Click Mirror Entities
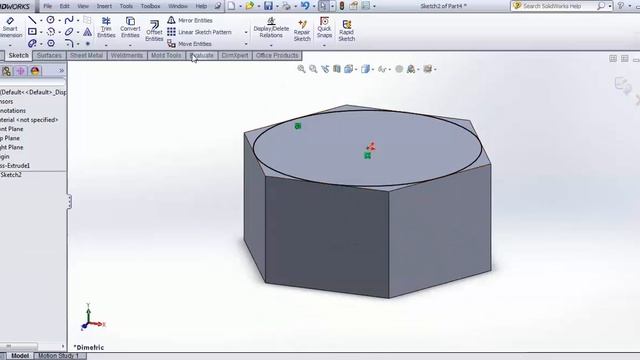This screenshot has width=640, height=360. pyautogui.click(x=190, y=20)
